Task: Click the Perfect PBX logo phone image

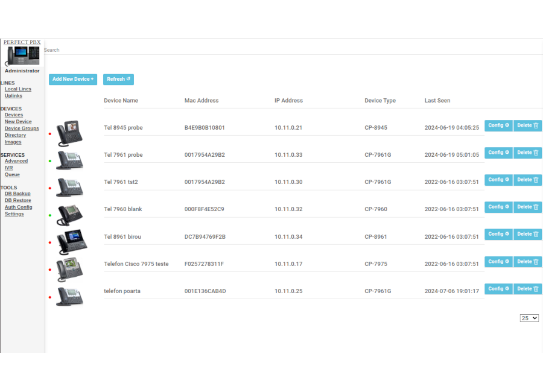Action: [22, 56]
